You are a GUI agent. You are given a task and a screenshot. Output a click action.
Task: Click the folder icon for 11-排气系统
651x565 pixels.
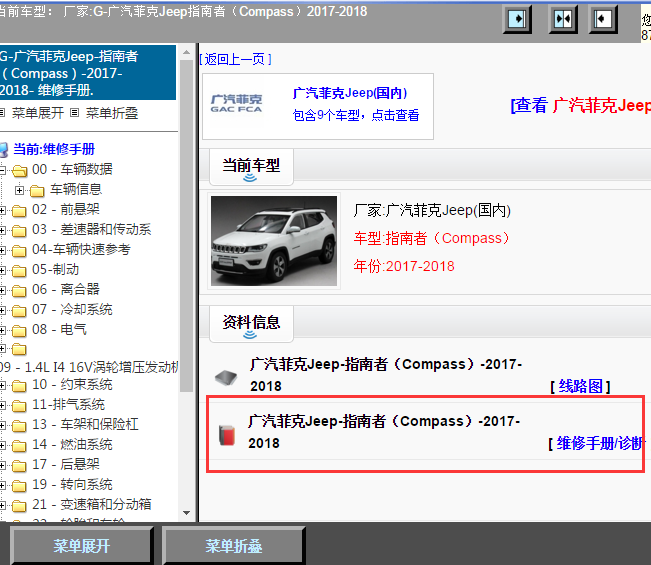pos(19,406)
